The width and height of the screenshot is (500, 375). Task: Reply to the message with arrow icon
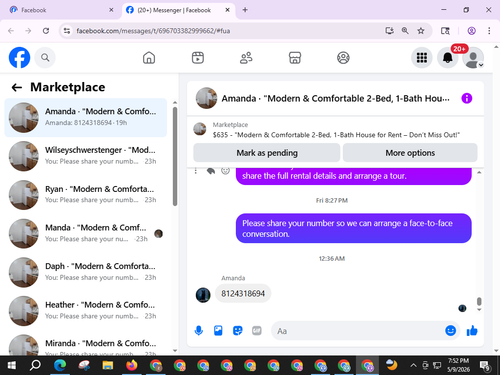point(211,171)
